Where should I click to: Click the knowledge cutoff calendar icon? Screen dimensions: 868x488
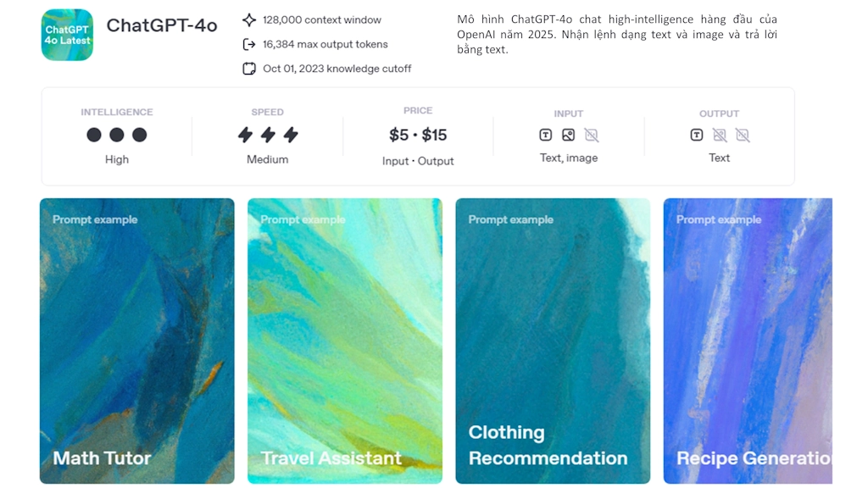coord(249,69)
